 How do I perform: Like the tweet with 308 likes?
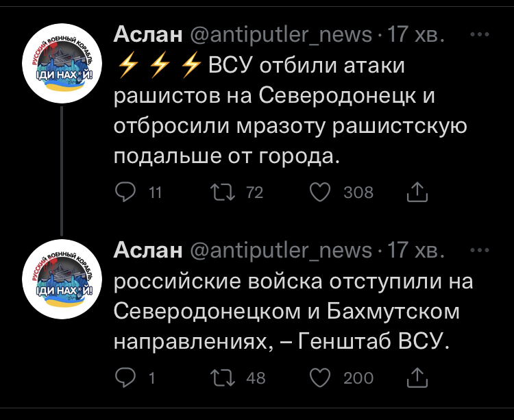(320, 193)
